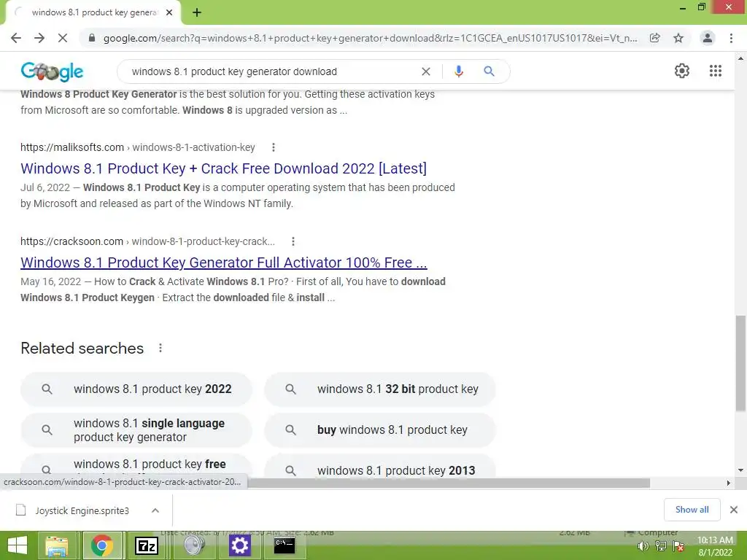The image size is (747, 560).
Task: Open 7-Zip from the taskbar
Action: pos(147,545)
